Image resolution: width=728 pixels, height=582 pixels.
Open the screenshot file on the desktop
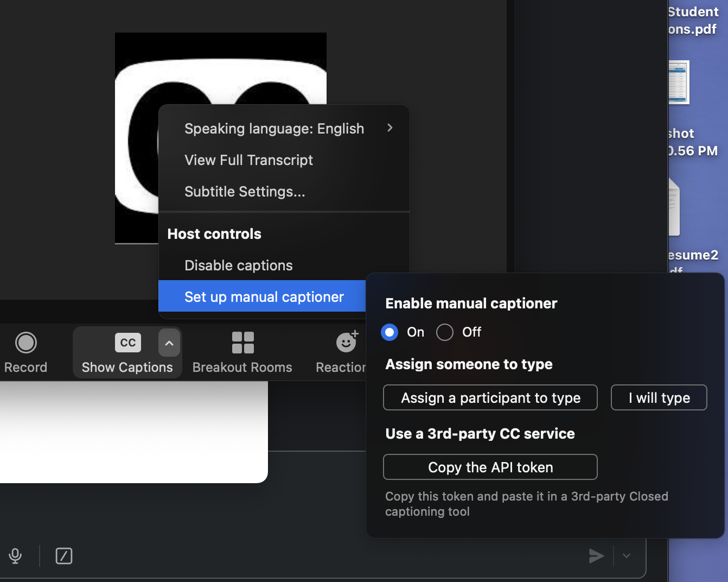click(678, 83)
